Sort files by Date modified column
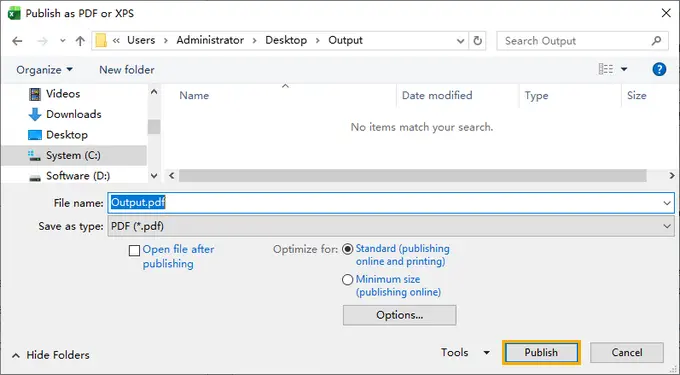 coord(437,95)
